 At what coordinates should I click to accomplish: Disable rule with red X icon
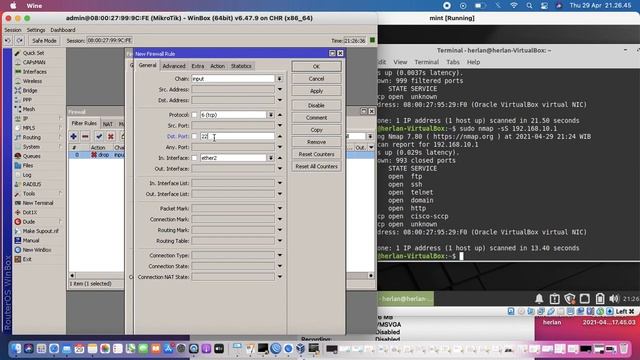[x=111, y=137]
